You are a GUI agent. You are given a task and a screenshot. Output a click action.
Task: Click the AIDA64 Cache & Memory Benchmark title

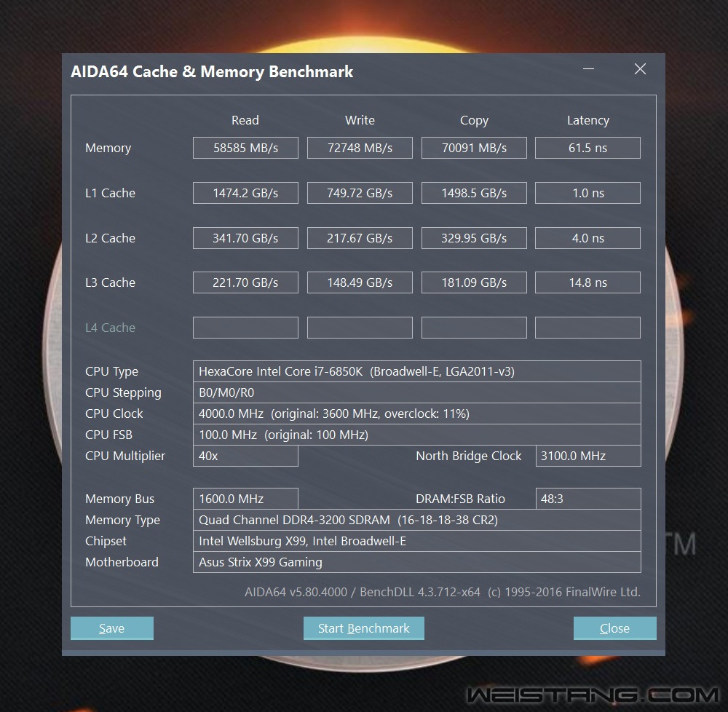212,71
